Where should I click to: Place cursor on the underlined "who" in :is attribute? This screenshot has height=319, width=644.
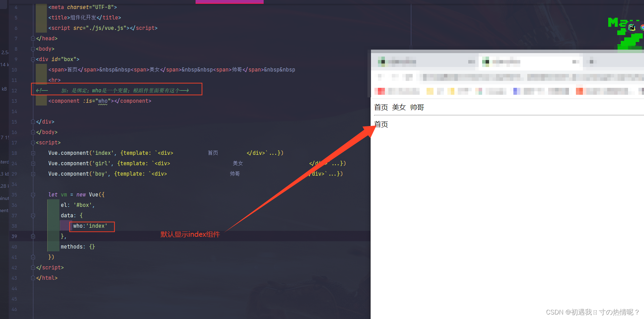tap(103, 101)
